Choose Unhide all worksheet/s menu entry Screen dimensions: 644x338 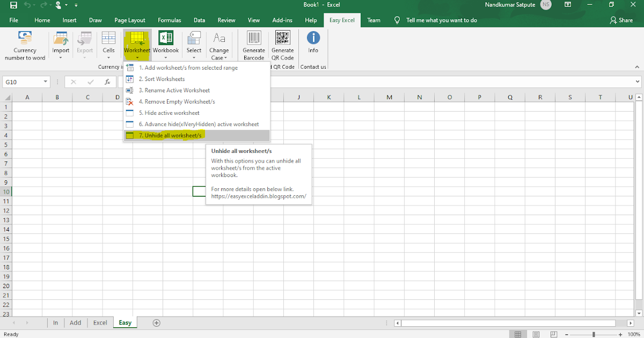coord(172,135)
